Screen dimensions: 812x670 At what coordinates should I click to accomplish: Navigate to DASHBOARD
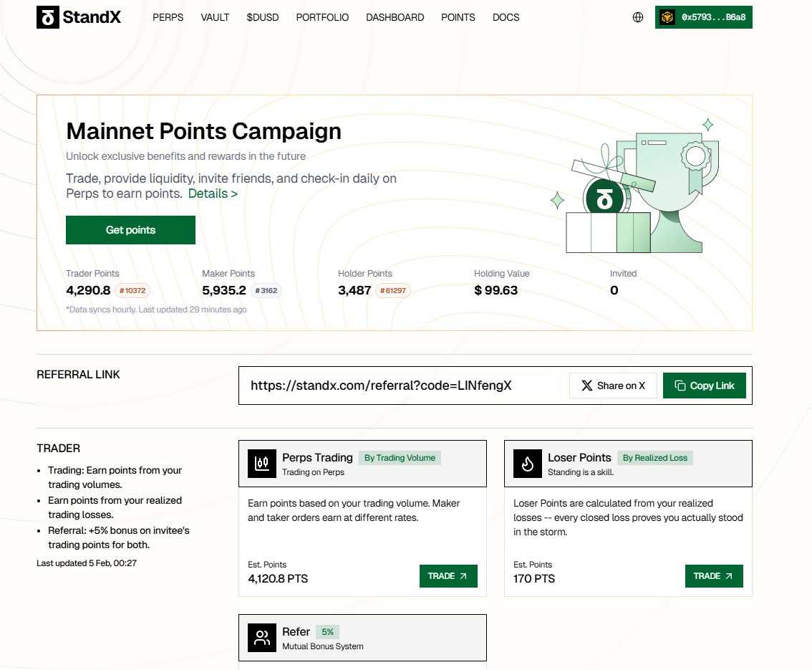[x=395, y=17]
